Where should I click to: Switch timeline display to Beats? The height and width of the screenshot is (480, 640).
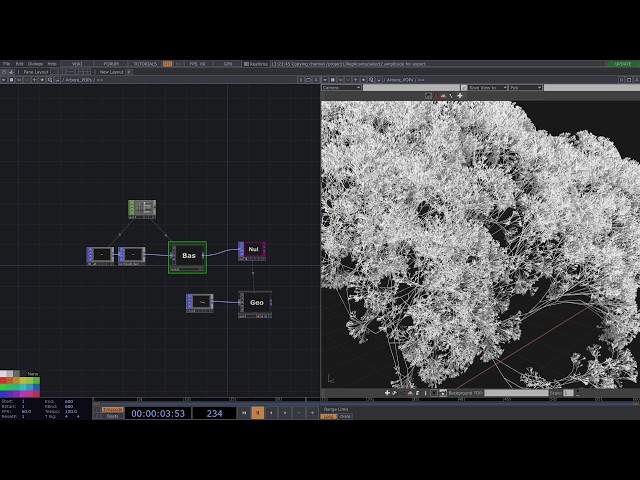point(113,416)
